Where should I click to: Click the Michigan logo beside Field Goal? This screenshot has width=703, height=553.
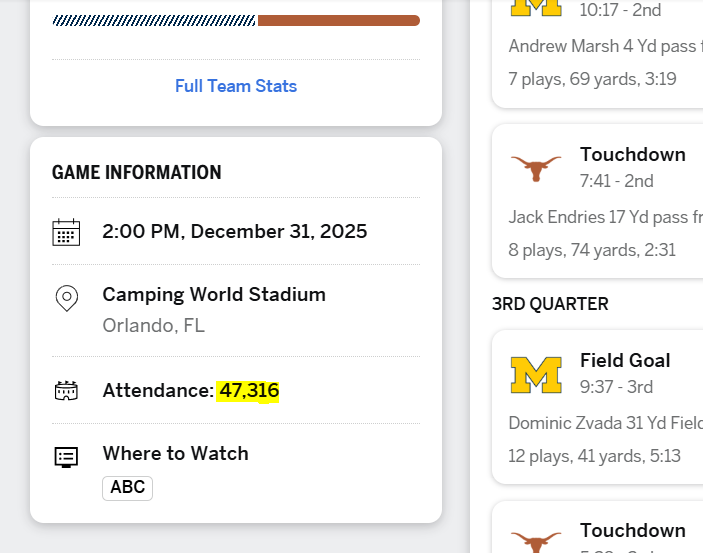536,374
